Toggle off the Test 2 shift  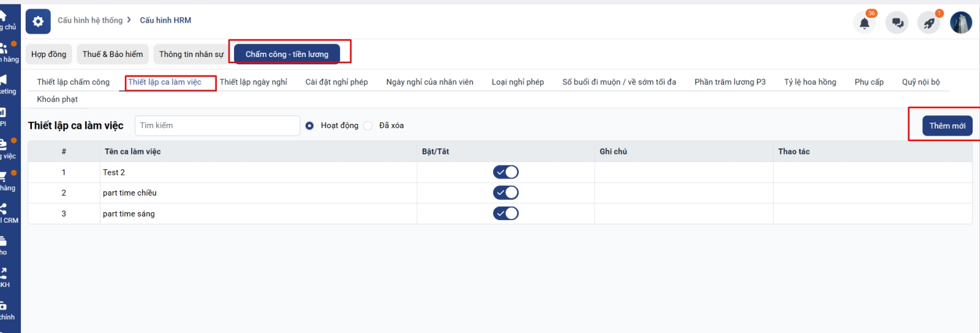(505, 172)
